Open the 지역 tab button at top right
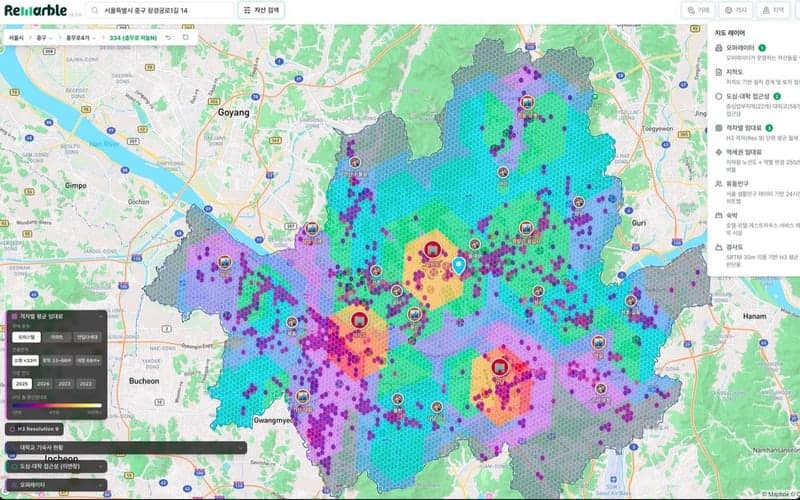This screenshot has width=800, height=500. click(773, 10)
